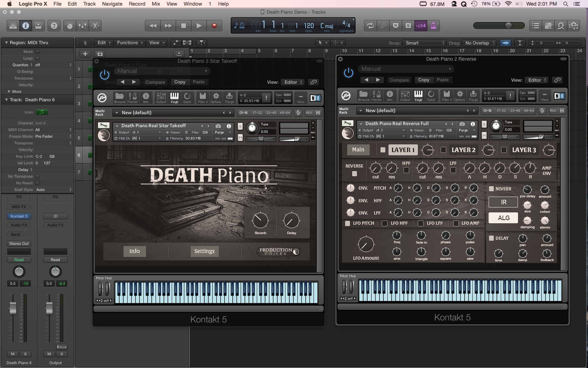
Task: Enable LFO PITCH checkbox
Action: (x=347, y=223)
